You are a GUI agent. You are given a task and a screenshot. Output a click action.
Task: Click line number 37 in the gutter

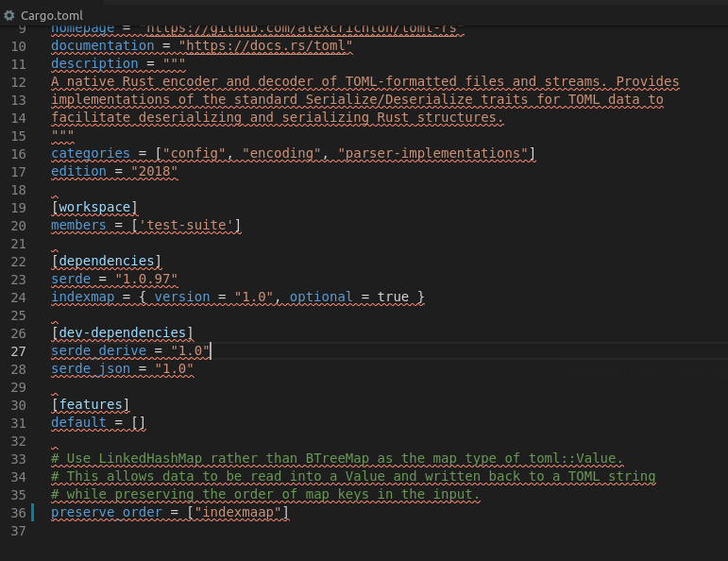tap(19, 531)
